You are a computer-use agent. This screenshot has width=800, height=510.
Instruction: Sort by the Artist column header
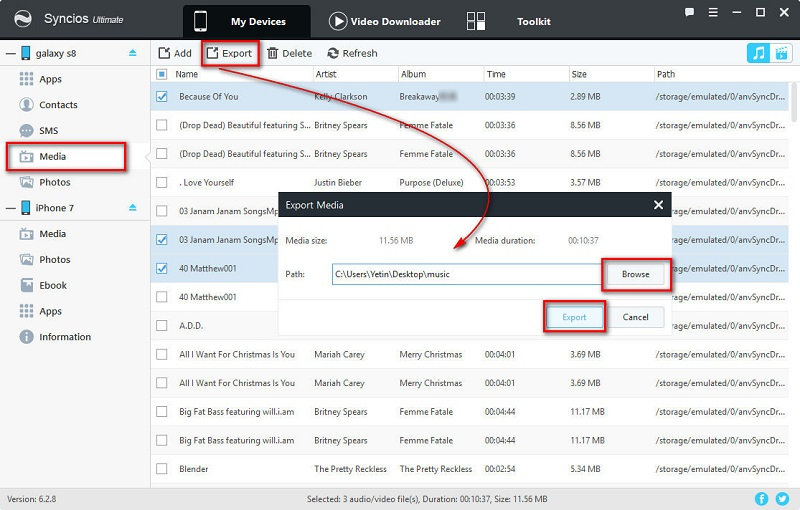(326, 74)
